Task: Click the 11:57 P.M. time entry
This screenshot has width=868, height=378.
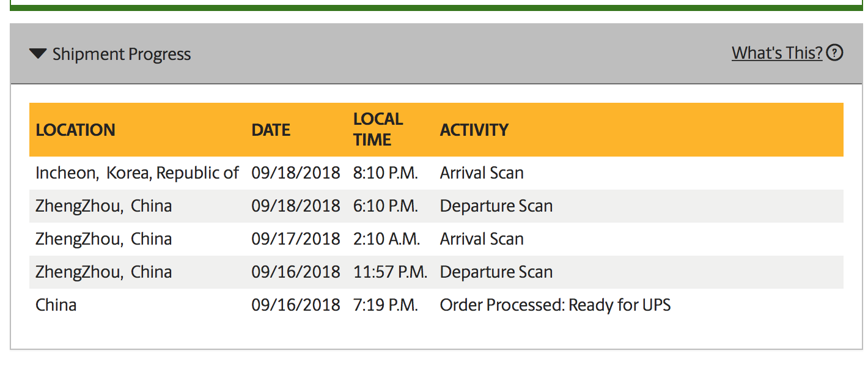Action: pyautogui.click(x=390, y=272)
